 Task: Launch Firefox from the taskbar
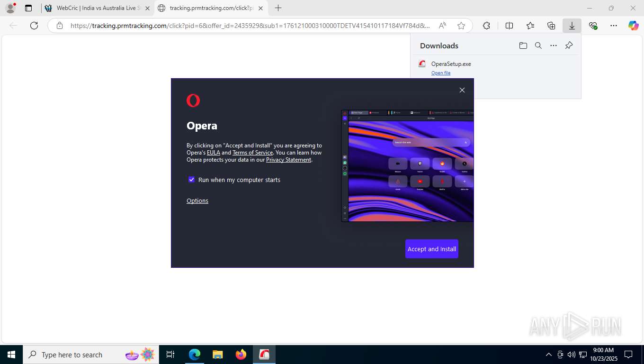click(241, 355)
